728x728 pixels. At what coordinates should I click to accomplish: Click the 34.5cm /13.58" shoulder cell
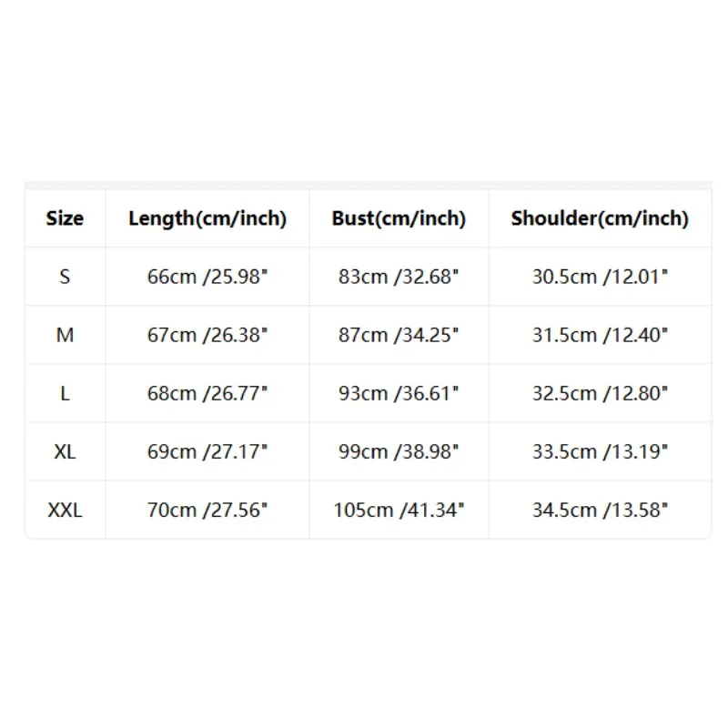[600, 511]
